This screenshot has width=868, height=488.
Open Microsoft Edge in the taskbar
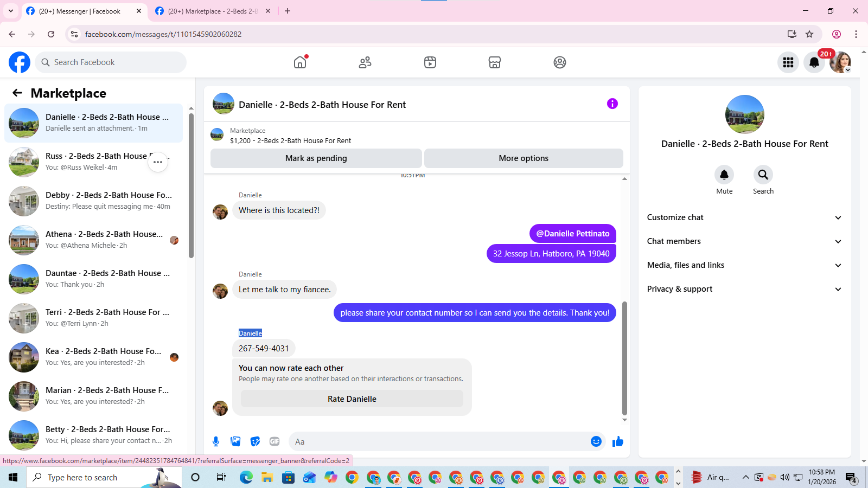tap(246, 477)
